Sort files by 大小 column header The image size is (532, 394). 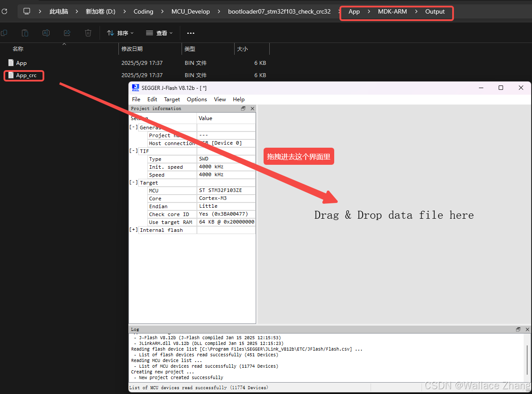(x=243, y=49)
